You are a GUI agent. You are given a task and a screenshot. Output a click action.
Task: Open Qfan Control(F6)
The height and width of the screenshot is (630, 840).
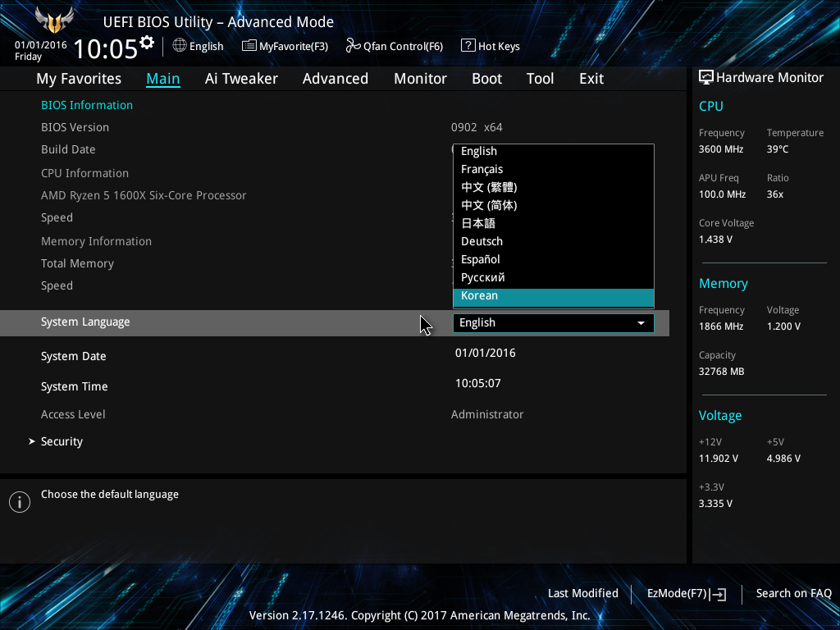pyautogui.click(x=395, y=46)
